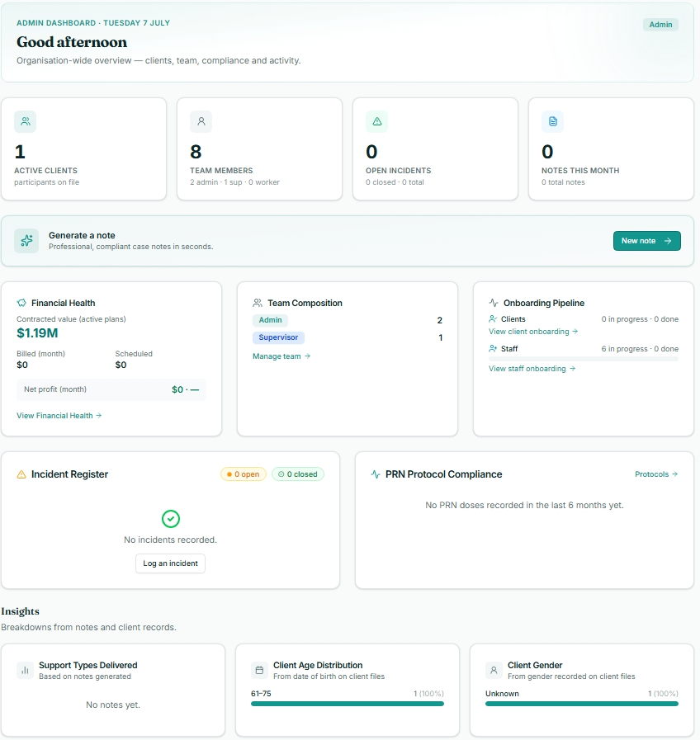The image size is (700, 740).
Task: Click the $1.19M contracted value
Action: (37, 333)
